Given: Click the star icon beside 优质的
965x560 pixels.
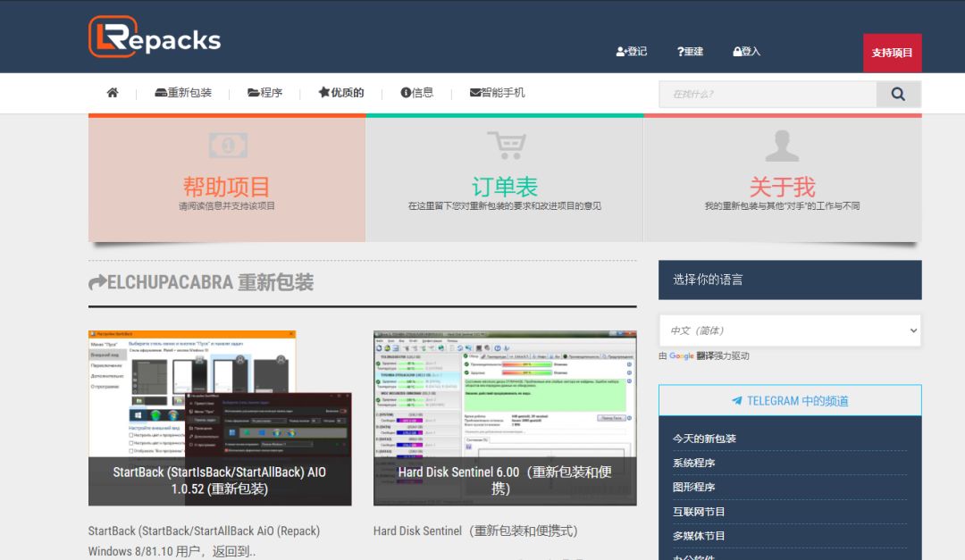Looking at the screenshot, I should [x=323, y=92].
